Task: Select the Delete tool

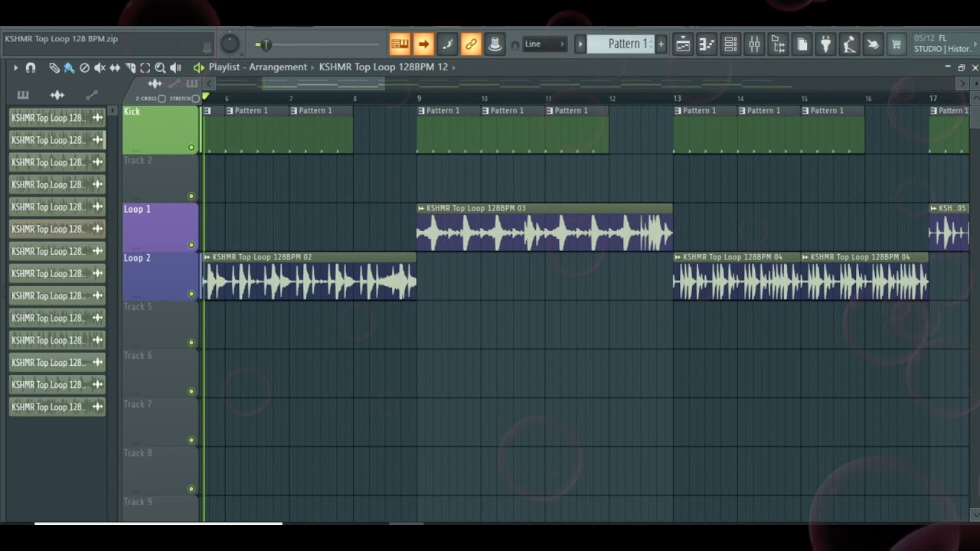Action: tap(84, 67)
